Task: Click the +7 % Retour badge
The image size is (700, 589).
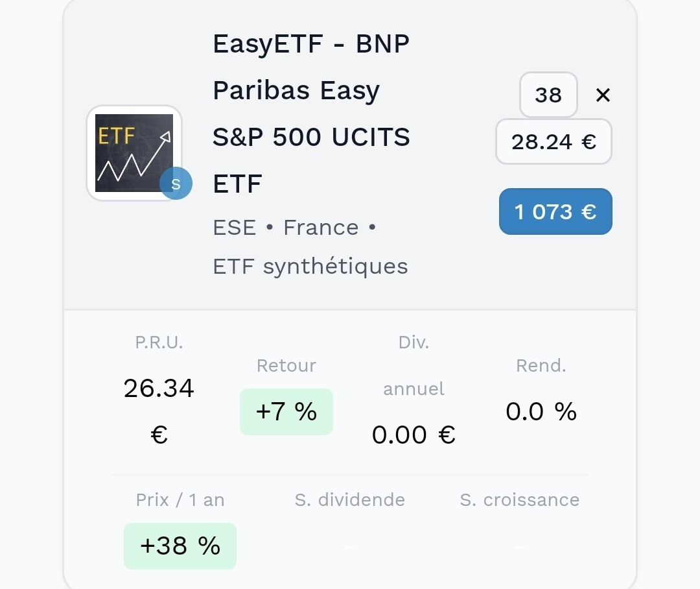Action: coord(286,411)
